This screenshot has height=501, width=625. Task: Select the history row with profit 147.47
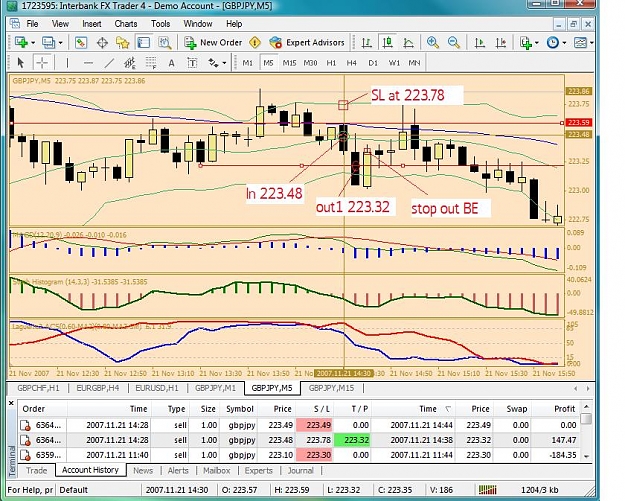click(300, 440)
